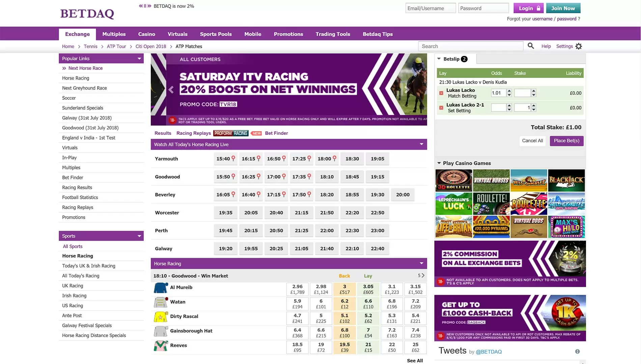The height and width of the screenshot is (364, 641).
Task: Open 100,000 Pyramid game
Action: click(491, 227)
